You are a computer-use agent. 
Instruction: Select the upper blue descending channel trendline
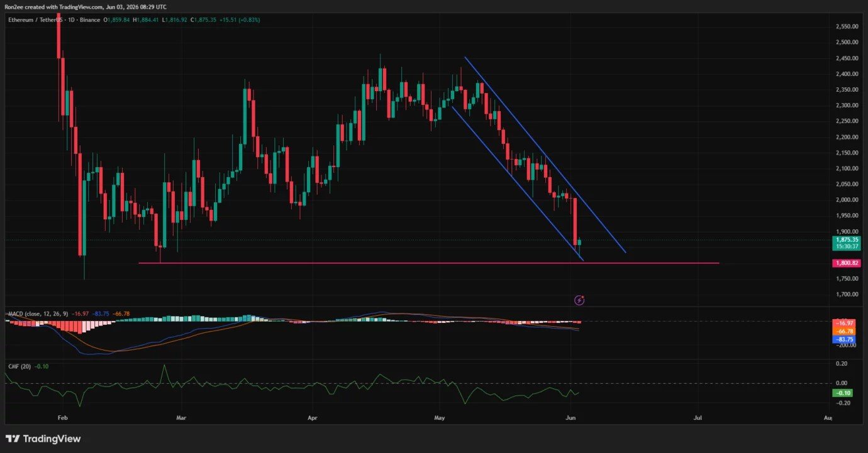[545, 156]
